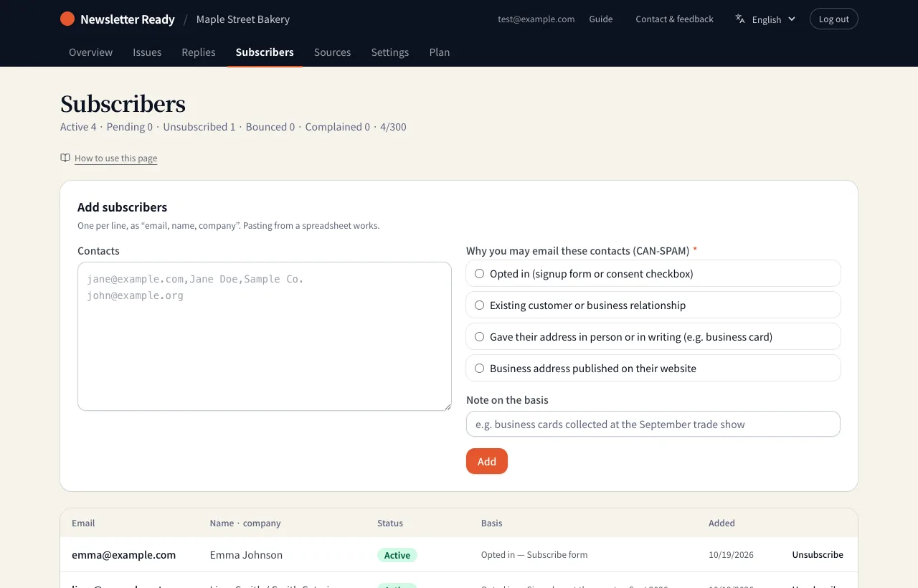Click the Note on the basis field
This screenshot has width=918, height=588.
pyautogui.click(x=653, y=424)
